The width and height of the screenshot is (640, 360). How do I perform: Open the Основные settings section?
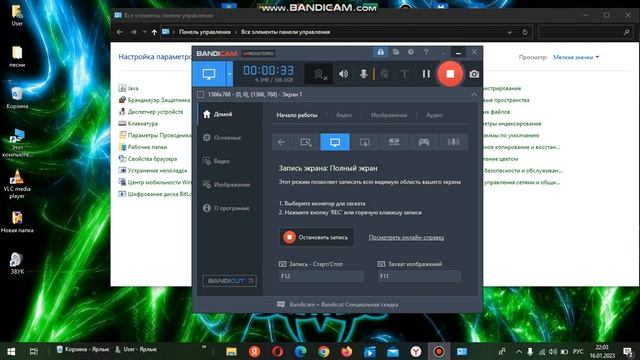[x=222, y=138]
